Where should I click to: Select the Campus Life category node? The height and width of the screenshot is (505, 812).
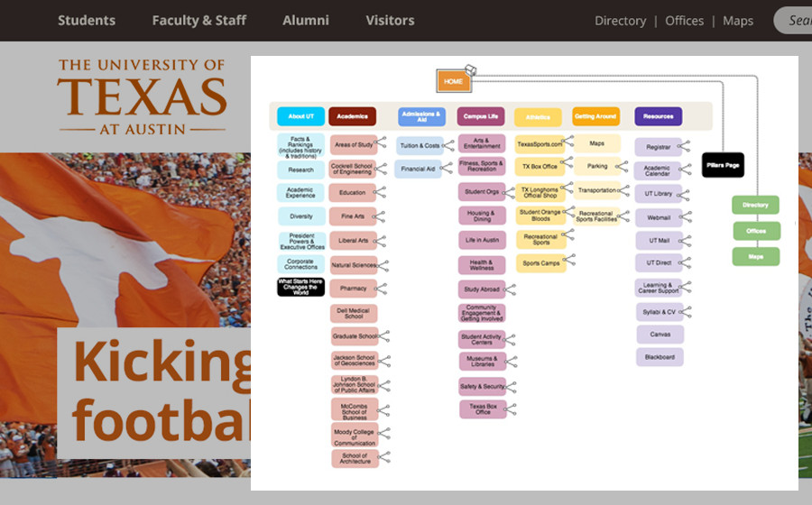(x=481, y=116)
